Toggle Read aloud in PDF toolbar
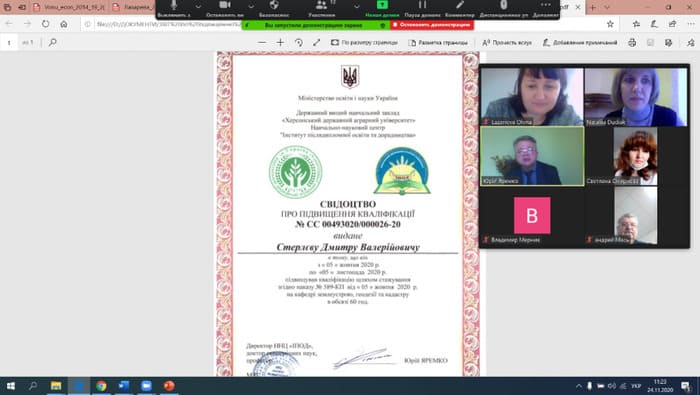The width and height of the screenshot is (700, 395). [x=507, y=42]
